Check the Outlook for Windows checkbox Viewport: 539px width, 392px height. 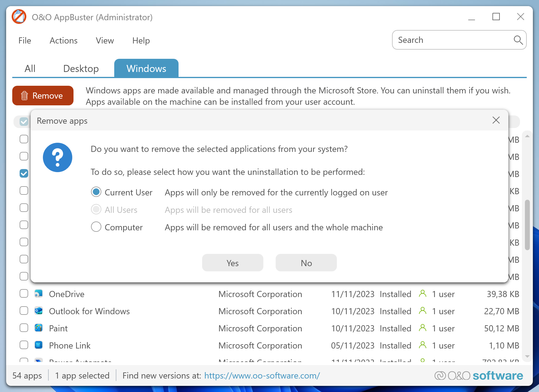tap(24, 311)
